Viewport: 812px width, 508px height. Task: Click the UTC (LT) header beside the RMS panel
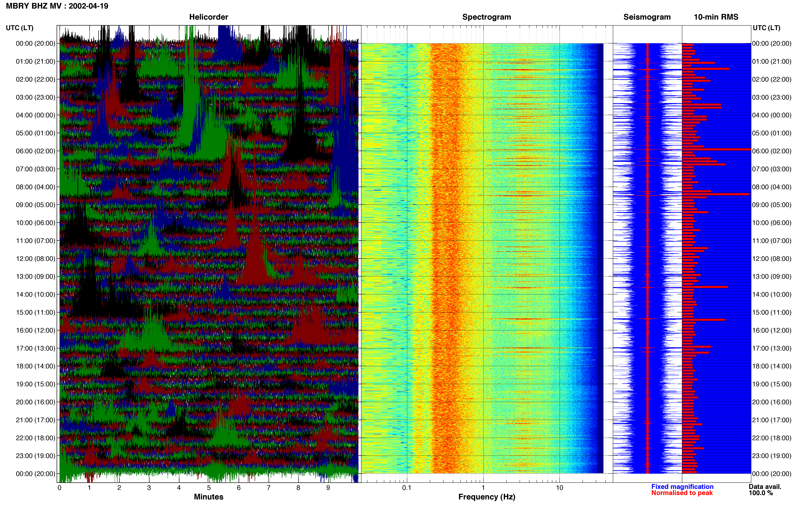click(766, 28)
